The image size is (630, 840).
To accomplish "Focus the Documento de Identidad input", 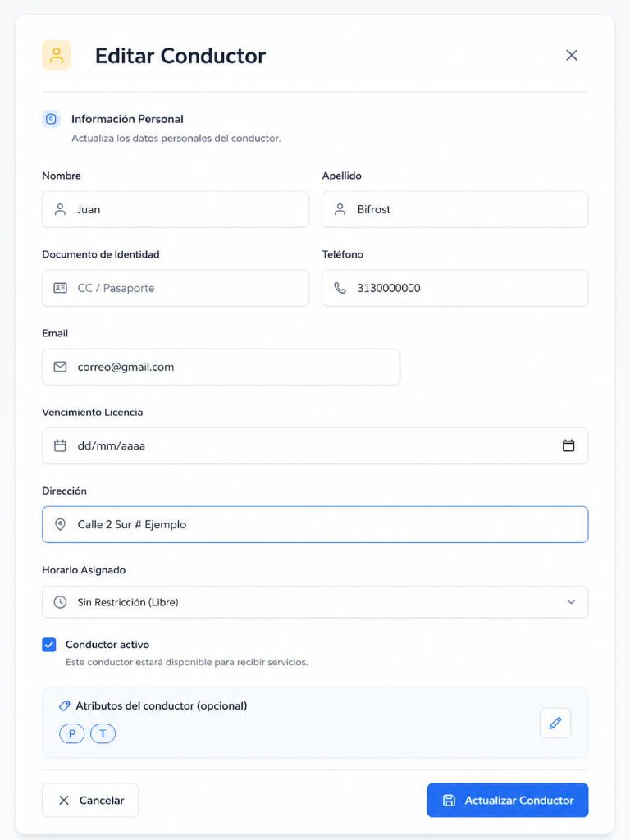I will [x=176, y=288].
